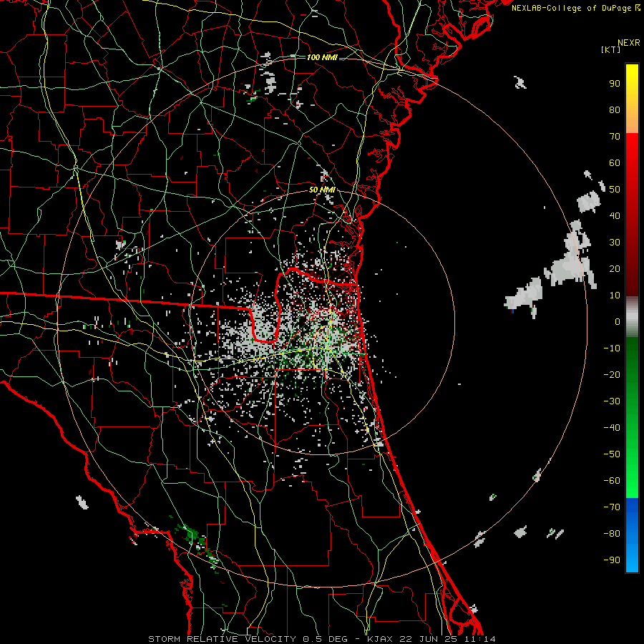
Task: Click the positive 30 knot scale label
Action: click(x=615, y=243)
